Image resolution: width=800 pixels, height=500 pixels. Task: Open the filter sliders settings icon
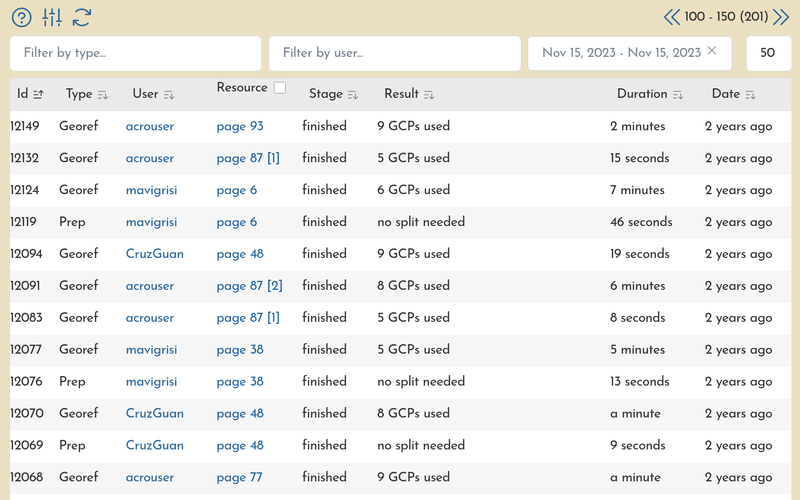click(x=52, y=17)
